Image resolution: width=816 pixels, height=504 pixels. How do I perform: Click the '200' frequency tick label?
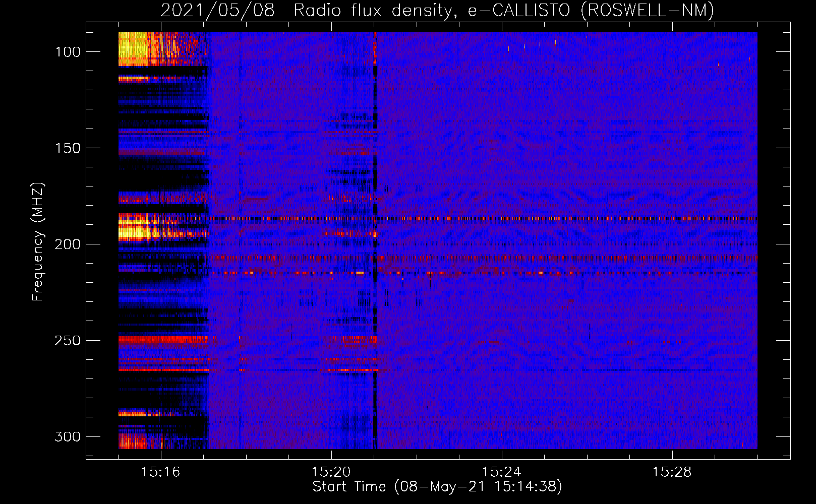(67, 244)
